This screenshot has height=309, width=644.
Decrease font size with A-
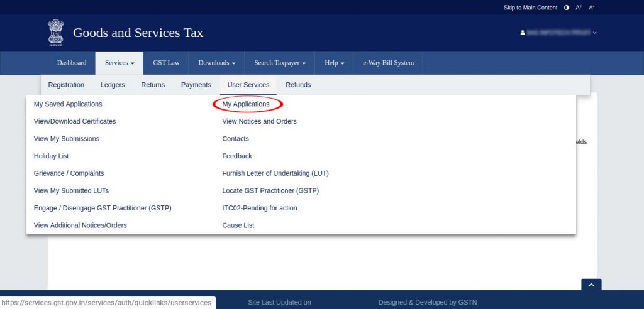click(x=591, y=8)
